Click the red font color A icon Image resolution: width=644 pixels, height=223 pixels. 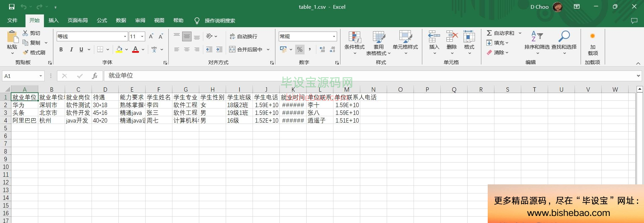pos(136,49)
